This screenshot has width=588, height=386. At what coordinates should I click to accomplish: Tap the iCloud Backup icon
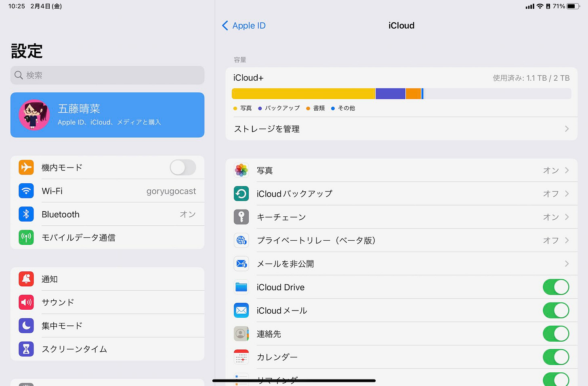point(241,194)
